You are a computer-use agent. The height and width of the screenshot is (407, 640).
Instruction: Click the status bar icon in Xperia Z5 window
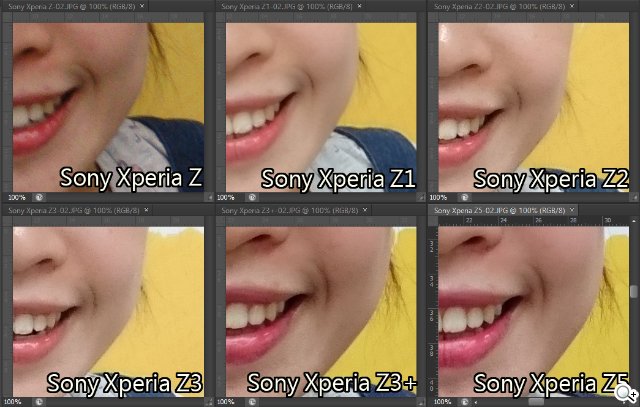tap(464, 402)
